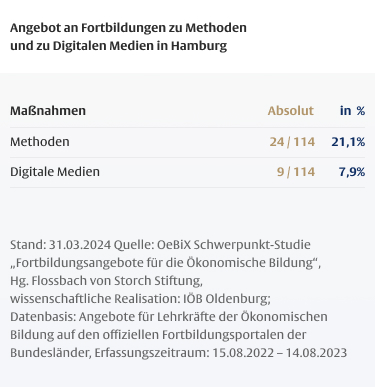Click the 'Absolut' column header
Image resolution: width=375 pixels, height=387 pixels.
click(291, 111)
